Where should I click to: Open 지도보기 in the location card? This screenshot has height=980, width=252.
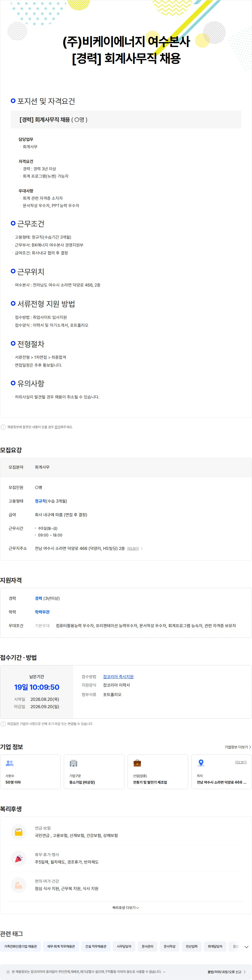241,762
